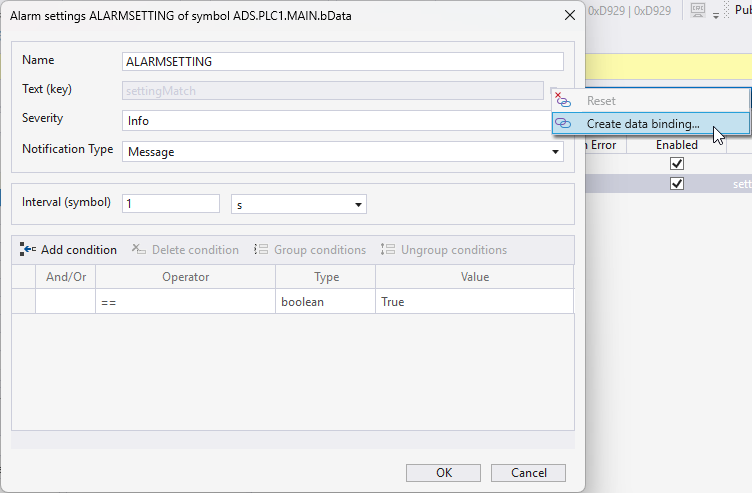Toggle Enabled checkbox in highlighted background row
Screen dimensions: 752x493
click(x=677, y=184)
